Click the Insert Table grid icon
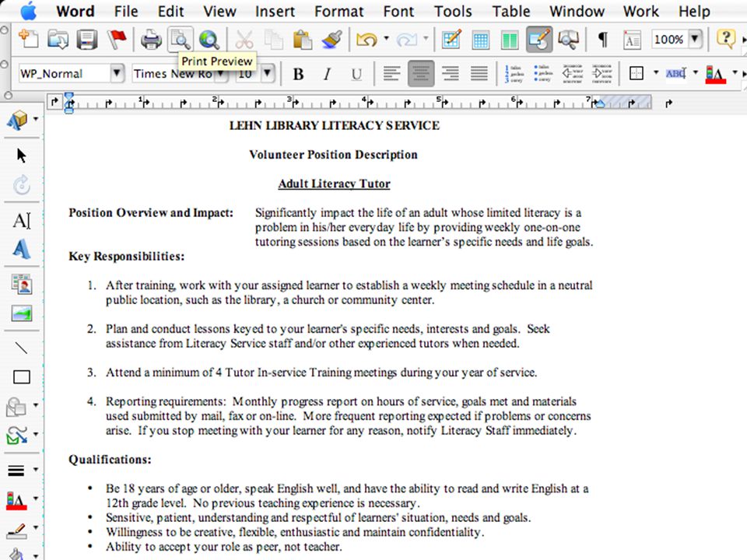The image size is (747, 560). click(480, 39)
